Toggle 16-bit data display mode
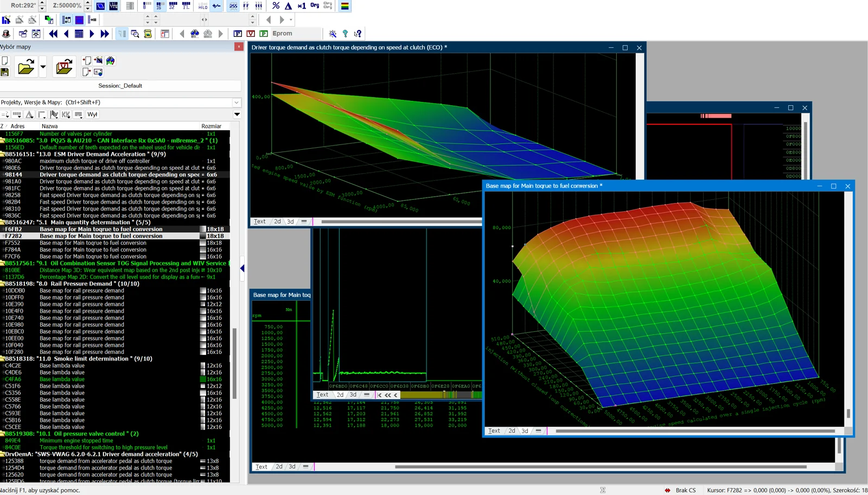This screenshot has height=495, width=868. pos(159,6)
